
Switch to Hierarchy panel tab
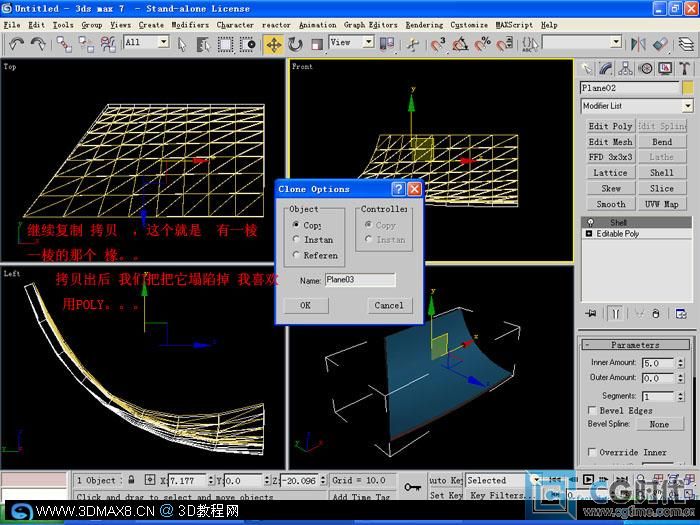point(625,68)
